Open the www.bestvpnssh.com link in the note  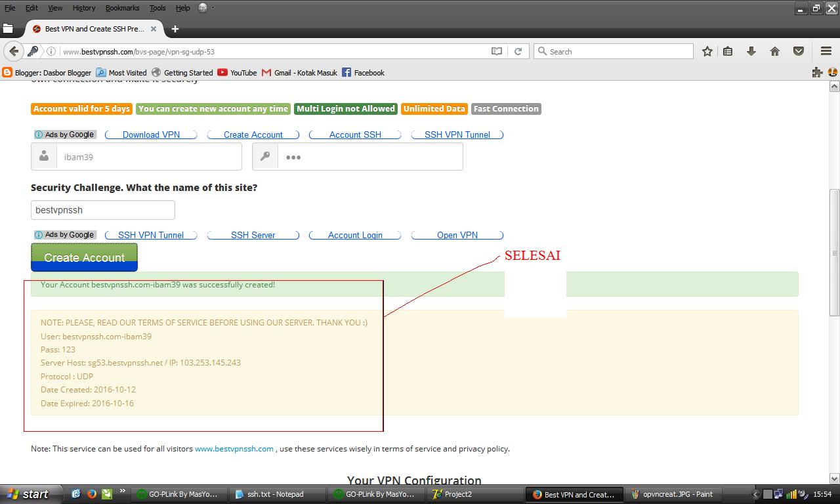pyautogui.click(x=234, y=449)
